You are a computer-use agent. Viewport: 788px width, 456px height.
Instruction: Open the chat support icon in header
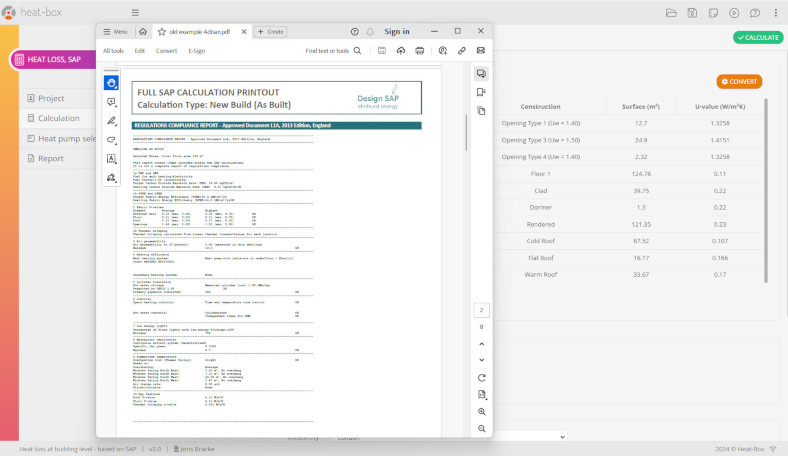(755, 13)
